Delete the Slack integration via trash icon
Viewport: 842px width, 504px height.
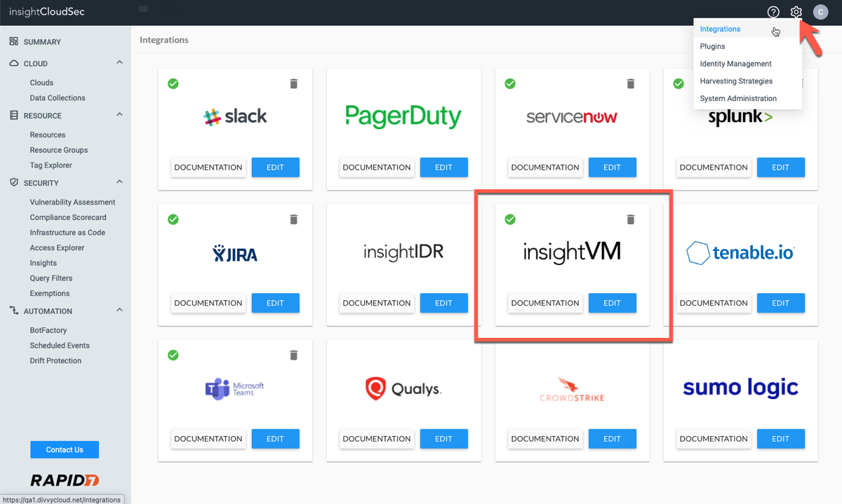pyautogui.click(x=293, y=83)
